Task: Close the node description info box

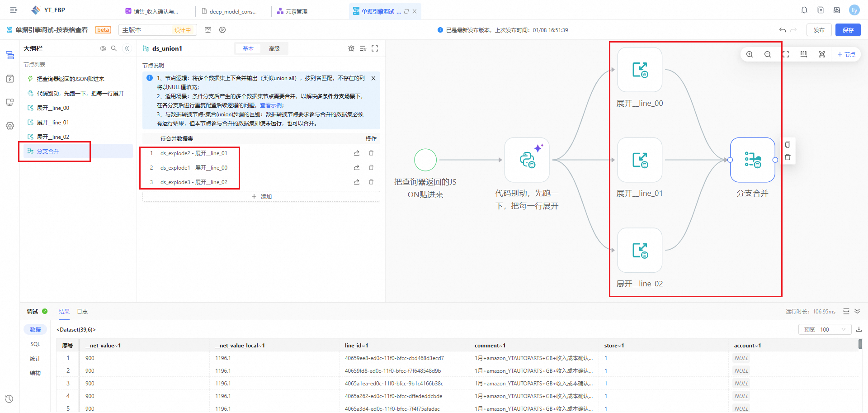Action: pyautogui.click(x=373, y=78)
